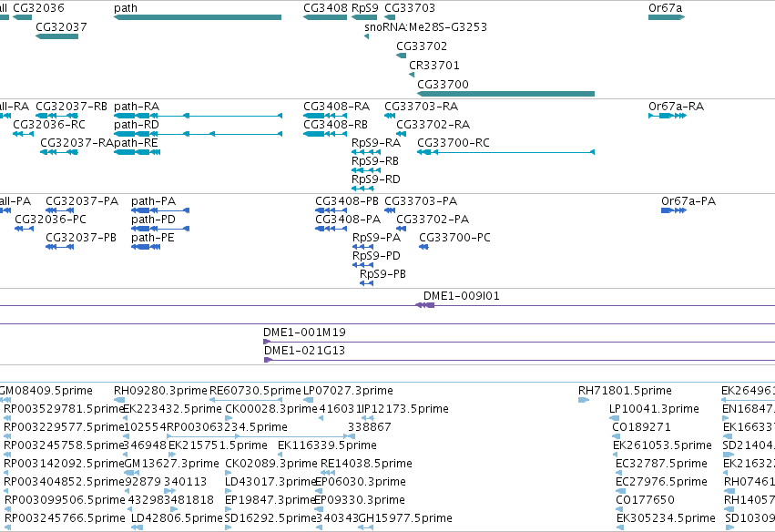
Task: Click the CG3408 gene label
Action: coord(325,8)
